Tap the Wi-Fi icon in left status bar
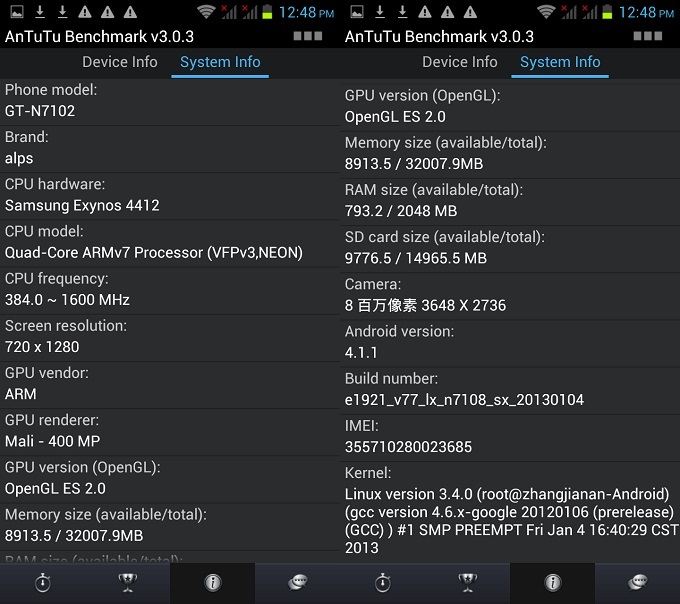 click(206, 12)
